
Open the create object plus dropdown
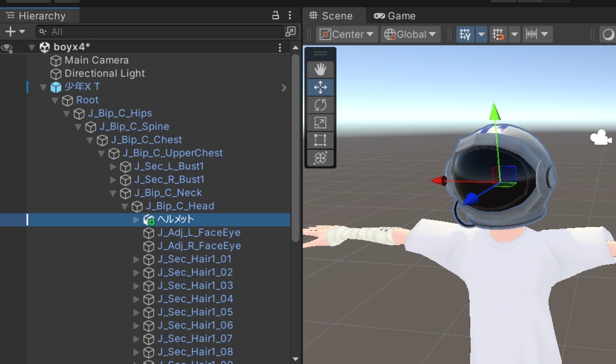pos(15,31)
